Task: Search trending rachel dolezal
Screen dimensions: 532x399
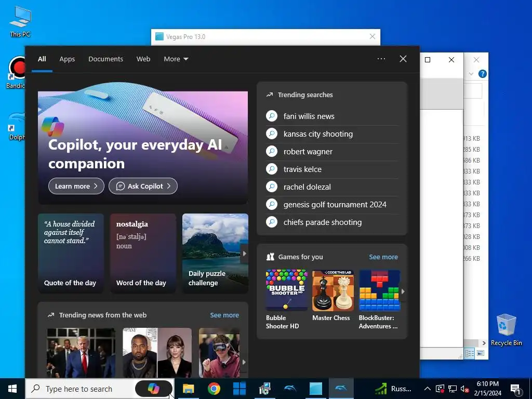Action: pyautogui.click(x=332, y=187)
